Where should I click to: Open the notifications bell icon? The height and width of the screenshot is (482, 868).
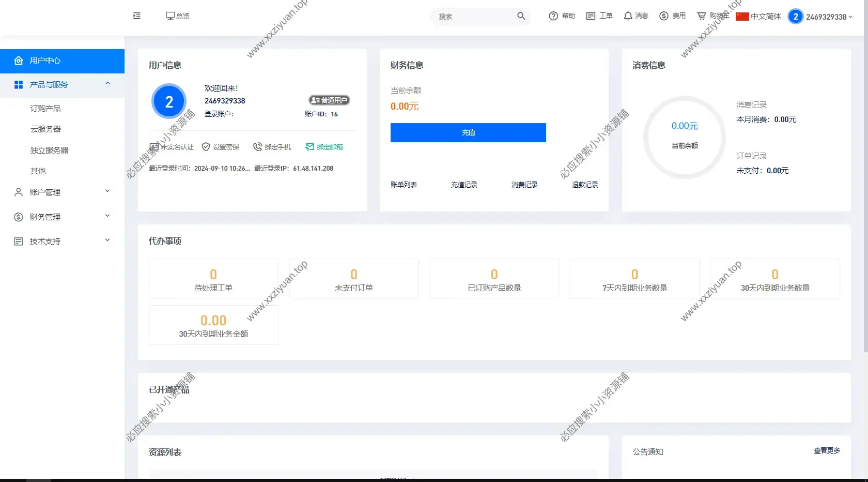pyautogui.click(x=628, y=16)
